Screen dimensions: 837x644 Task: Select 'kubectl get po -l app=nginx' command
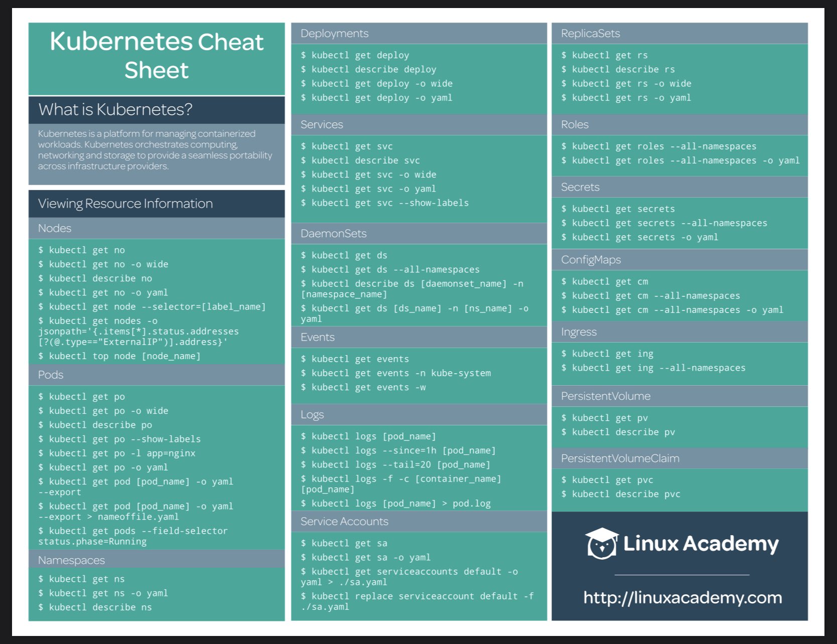click(x=117, y=453)
